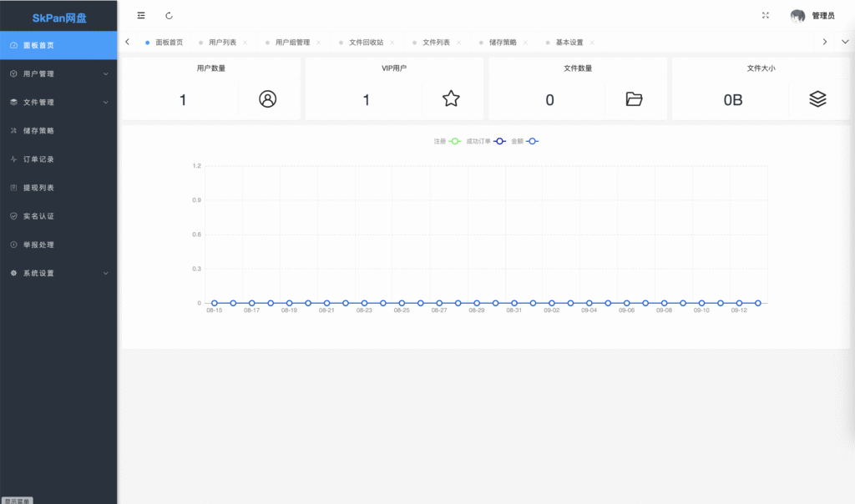Click the 文件大小 value 0B
Image resolution: width=855 pixels, height=504 pixels.
733,99
